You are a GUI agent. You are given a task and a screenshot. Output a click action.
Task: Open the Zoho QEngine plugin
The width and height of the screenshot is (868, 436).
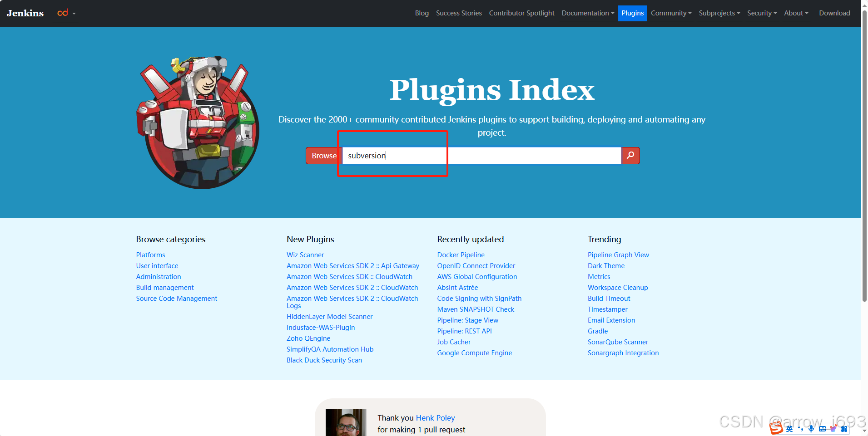pos(308,338)
